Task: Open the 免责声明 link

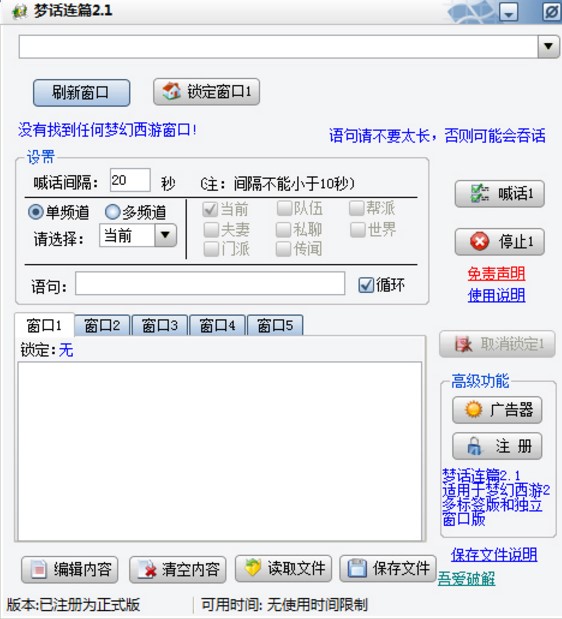Action: tap(496, 274)
